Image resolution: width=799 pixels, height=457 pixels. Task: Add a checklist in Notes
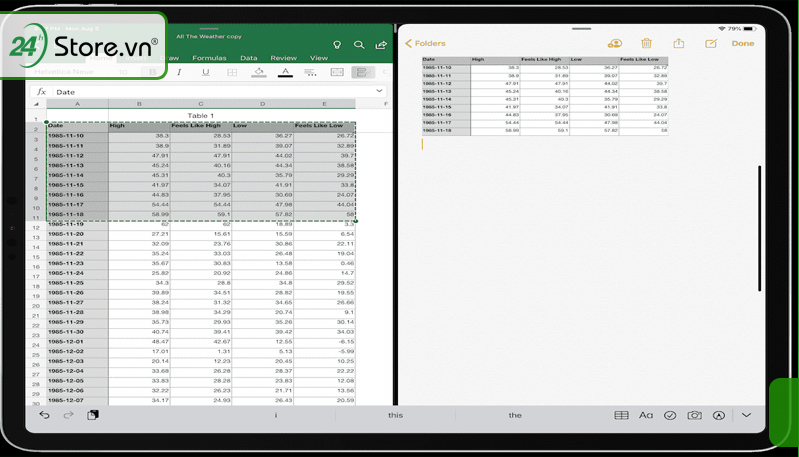[670, 415]
